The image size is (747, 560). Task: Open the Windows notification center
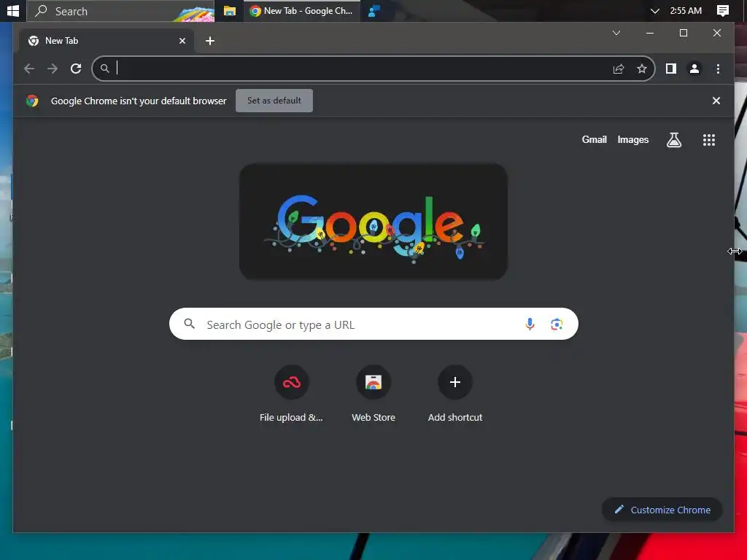pyautogui.click(x=723, y=10)
